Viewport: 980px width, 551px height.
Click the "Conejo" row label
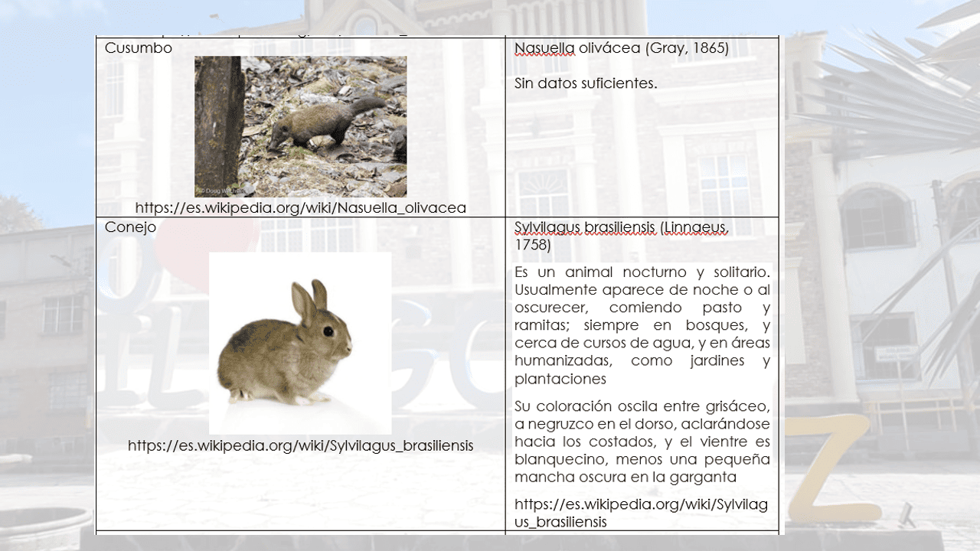130,227
